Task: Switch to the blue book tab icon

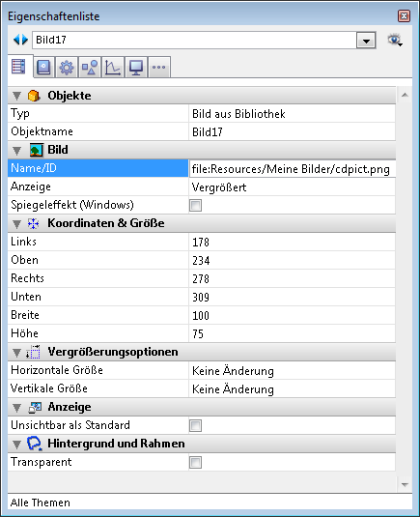Action: click(x=43, y=68)
